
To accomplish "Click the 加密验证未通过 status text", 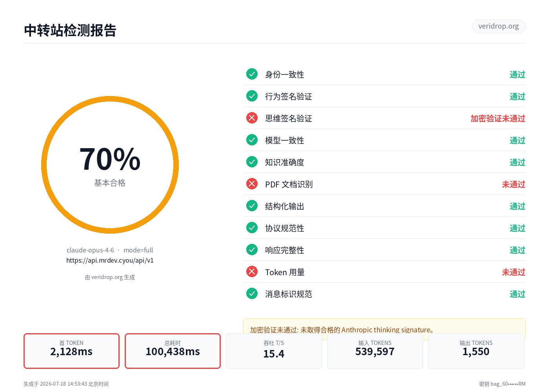I will (x=498, y=118).
